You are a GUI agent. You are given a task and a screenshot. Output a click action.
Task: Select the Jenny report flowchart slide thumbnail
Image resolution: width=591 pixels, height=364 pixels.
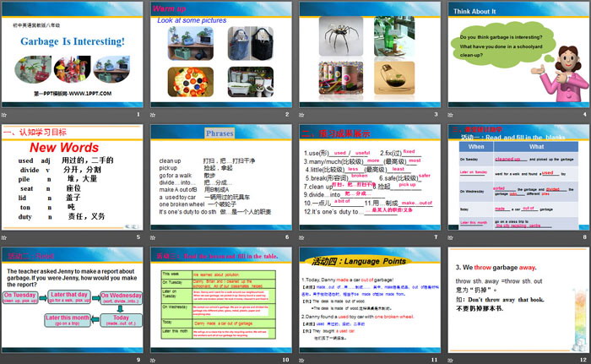pyautogui.click(x=72, y=301)
